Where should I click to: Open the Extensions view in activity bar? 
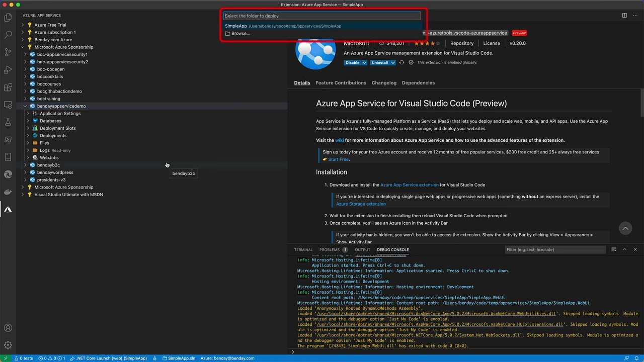(8, 87)
